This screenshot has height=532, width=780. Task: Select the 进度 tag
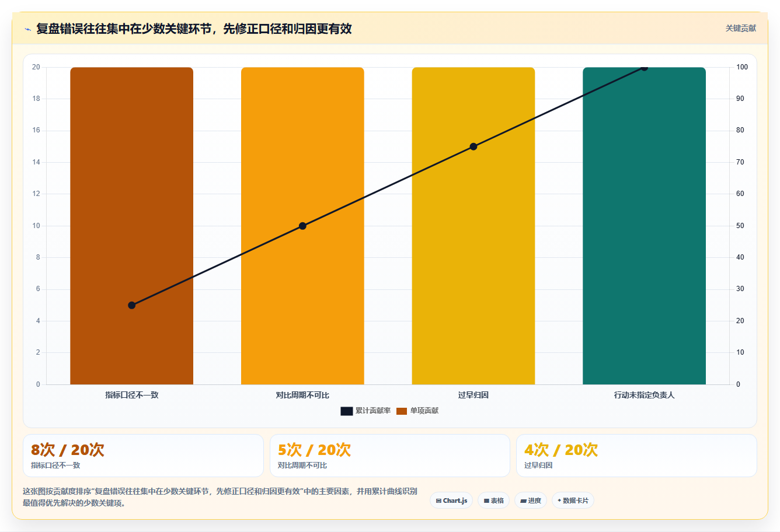point(531,501)
